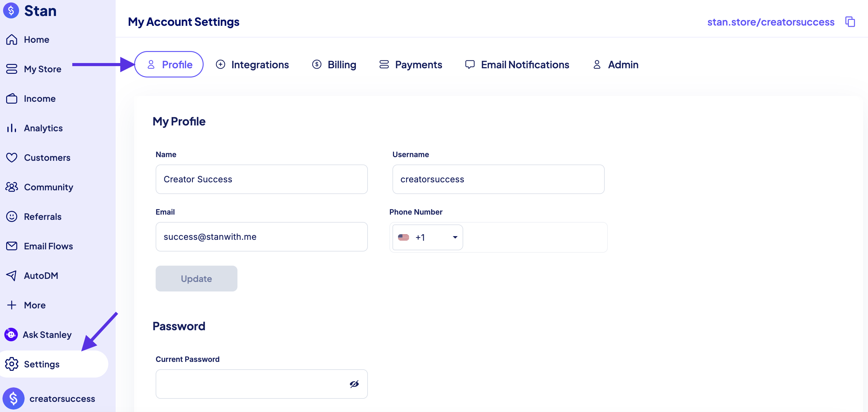Click the Email input field
This screenshot has width=868, height=412.
pos(261,236)
